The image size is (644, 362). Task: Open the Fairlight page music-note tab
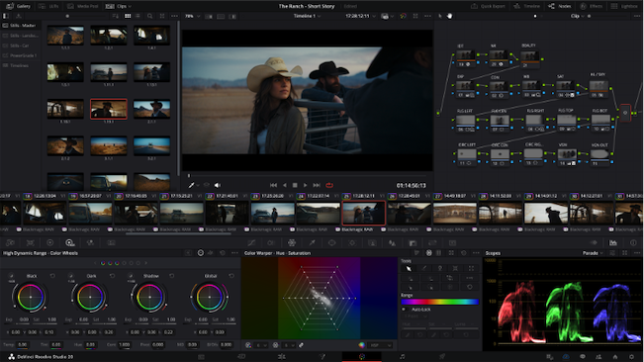click(402, 357)
